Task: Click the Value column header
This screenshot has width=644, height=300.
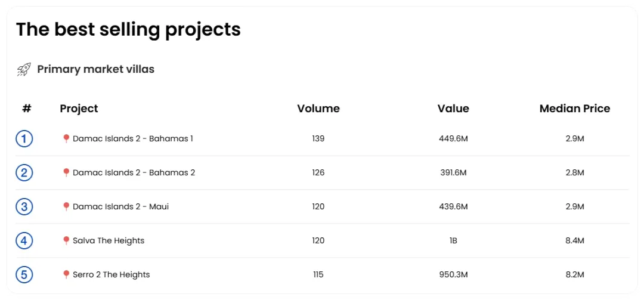Action: (x=453, y=109)
